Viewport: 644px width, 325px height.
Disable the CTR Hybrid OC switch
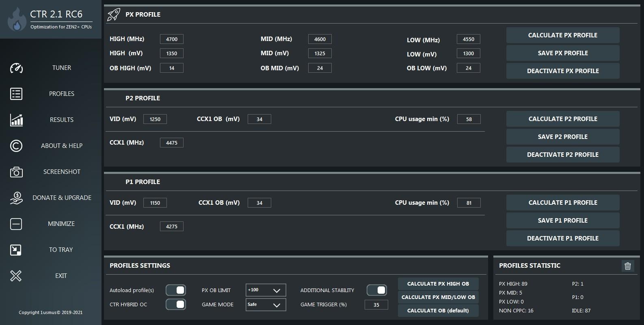(176, 304)
